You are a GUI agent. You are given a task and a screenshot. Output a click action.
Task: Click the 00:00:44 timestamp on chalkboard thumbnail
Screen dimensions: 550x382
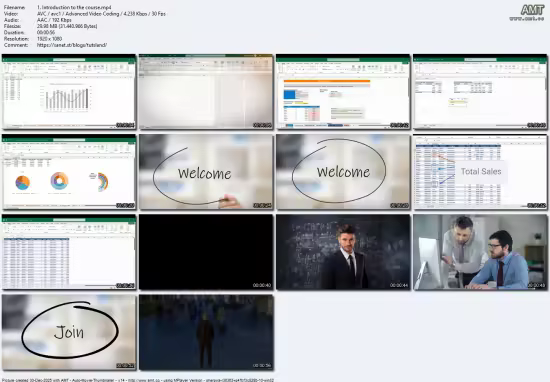point(399,286)
